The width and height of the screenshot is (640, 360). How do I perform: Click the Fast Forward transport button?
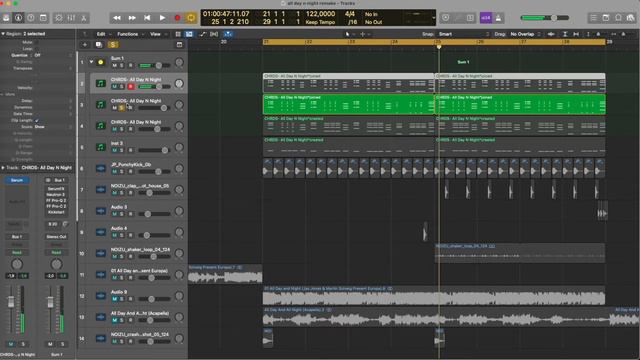click(132, 18)
